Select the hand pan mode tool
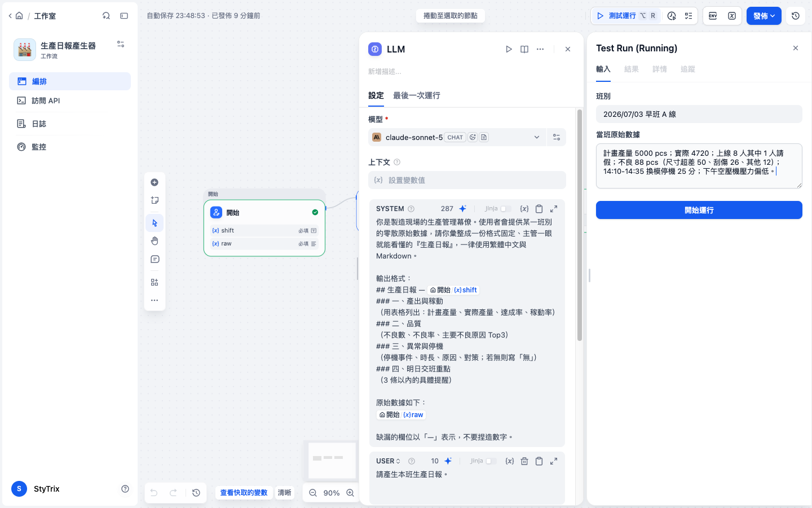This screenshot has height=508, width=812. (155, 241)
